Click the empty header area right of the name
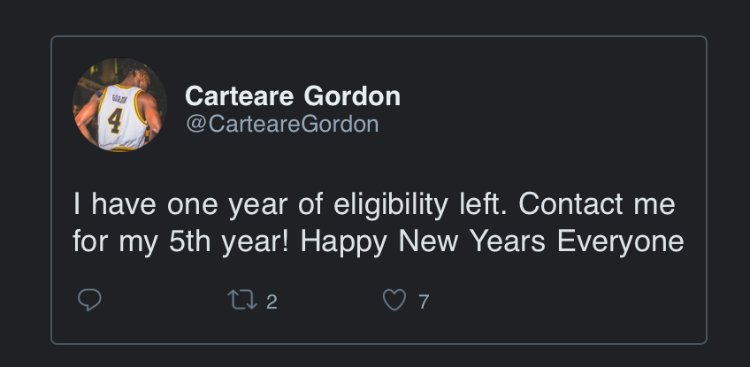The height and width of the screenshot is (367, 750). point(550,105)
